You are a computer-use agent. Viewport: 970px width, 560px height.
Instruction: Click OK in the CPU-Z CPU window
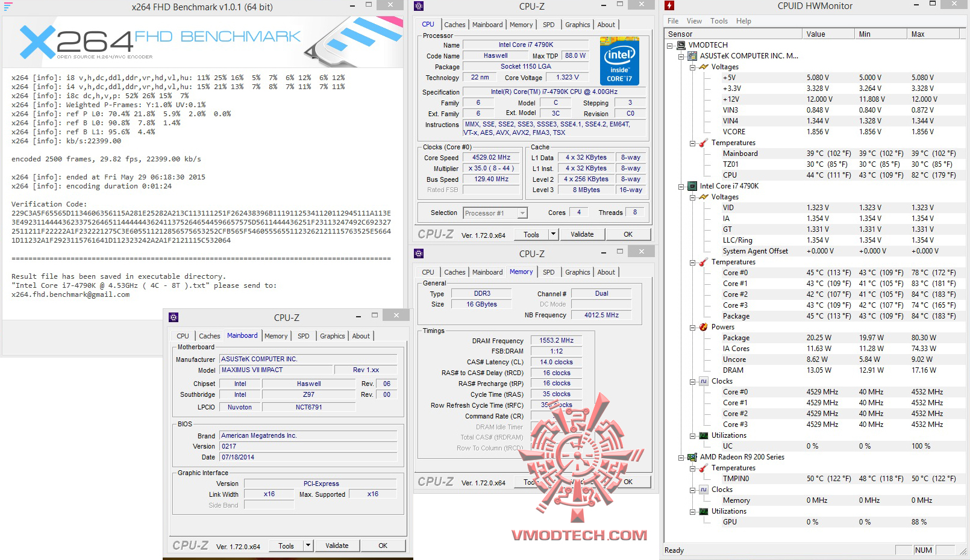(x=628, y=234)
